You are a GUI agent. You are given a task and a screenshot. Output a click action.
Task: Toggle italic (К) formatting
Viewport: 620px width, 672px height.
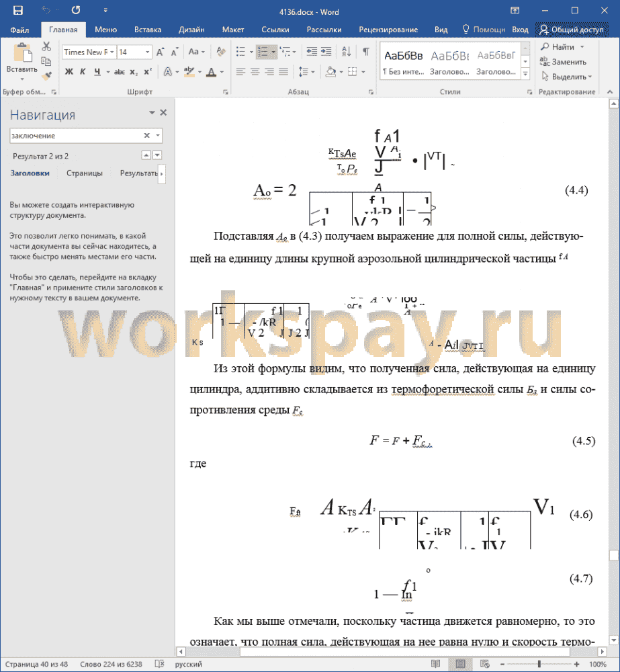(x=83, y=72)
